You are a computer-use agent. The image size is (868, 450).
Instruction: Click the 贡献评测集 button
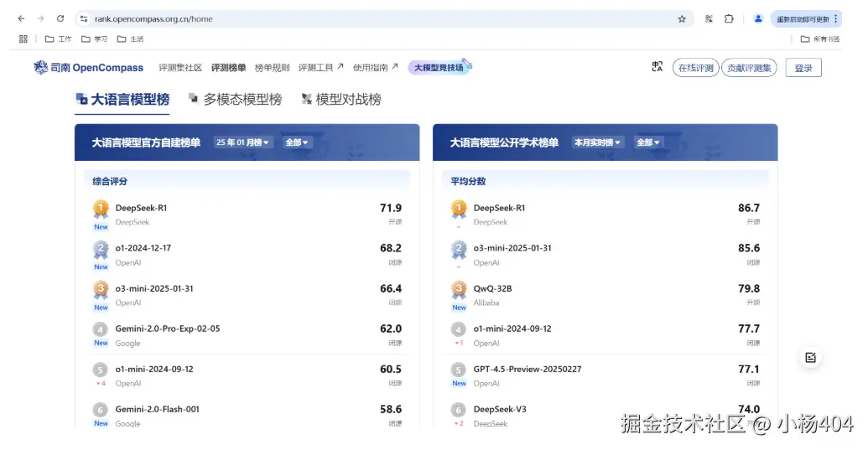coord(749,68)
